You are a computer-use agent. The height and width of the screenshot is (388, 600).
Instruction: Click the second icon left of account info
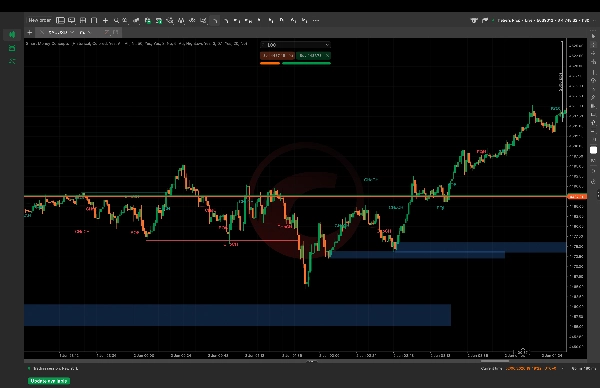click(x=485, y=20)
